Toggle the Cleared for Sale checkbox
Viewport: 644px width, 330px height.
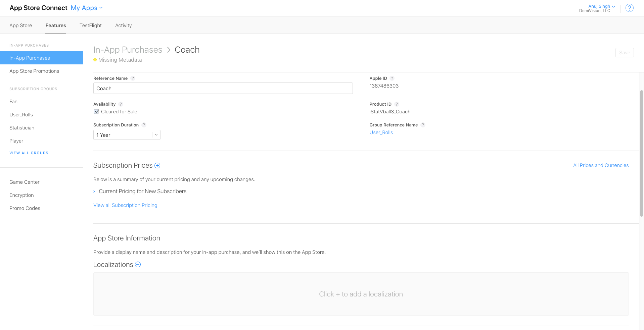click(x=96, y=112)
